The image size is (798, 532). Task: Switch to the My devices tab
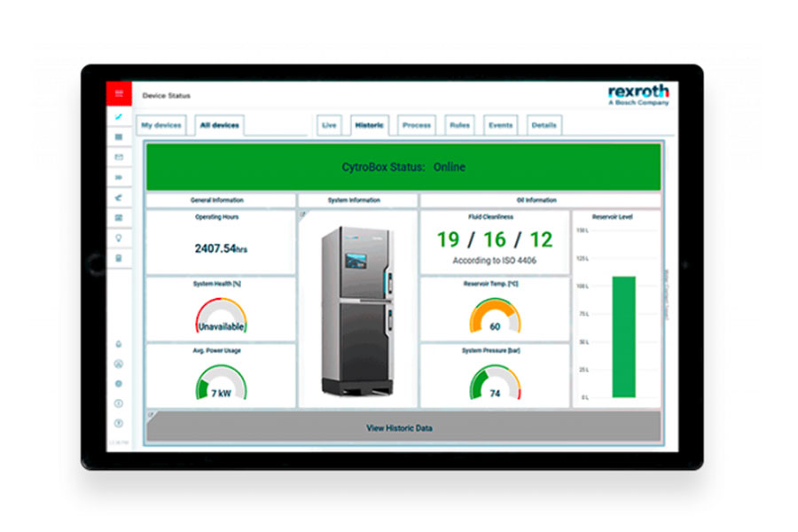point(161,125)
